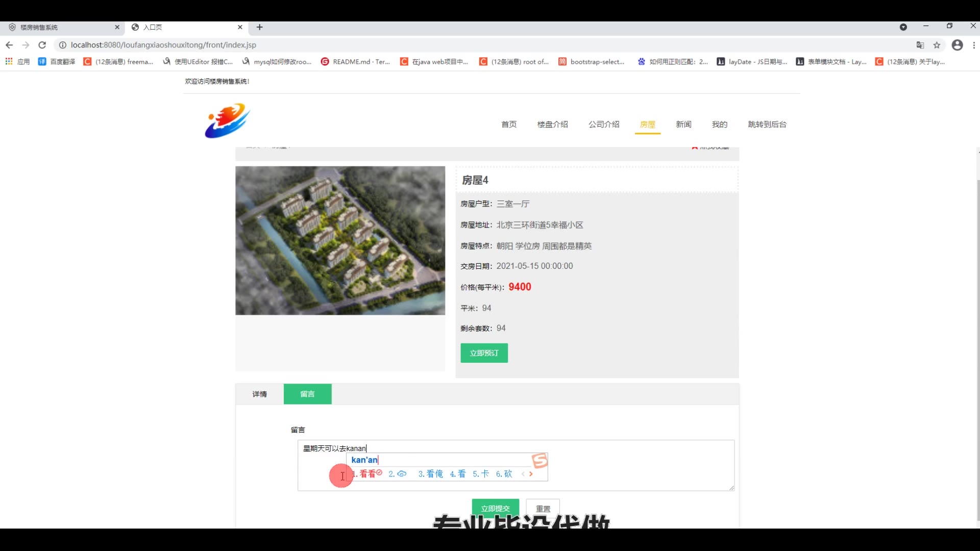The width and height of the screenshot is (980, 551).
Task: Click the site logo image
Action: [x=228, y=120]
